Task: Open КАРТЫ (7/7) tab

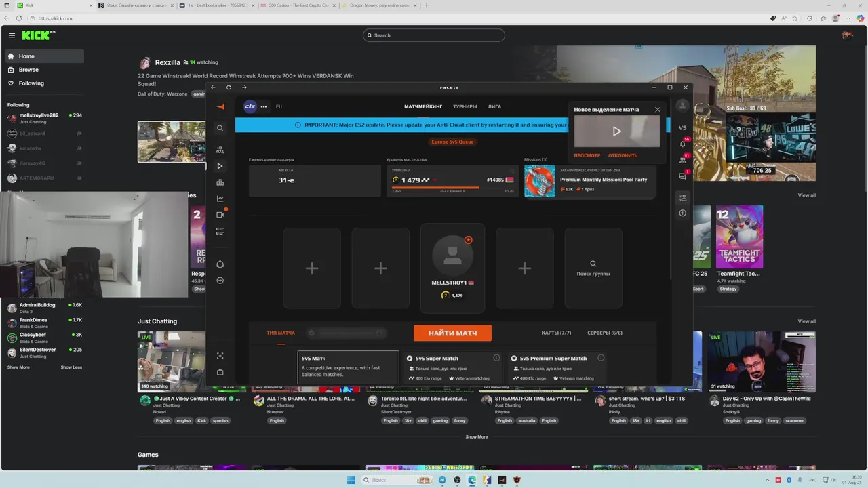Action: pos(557,333)
